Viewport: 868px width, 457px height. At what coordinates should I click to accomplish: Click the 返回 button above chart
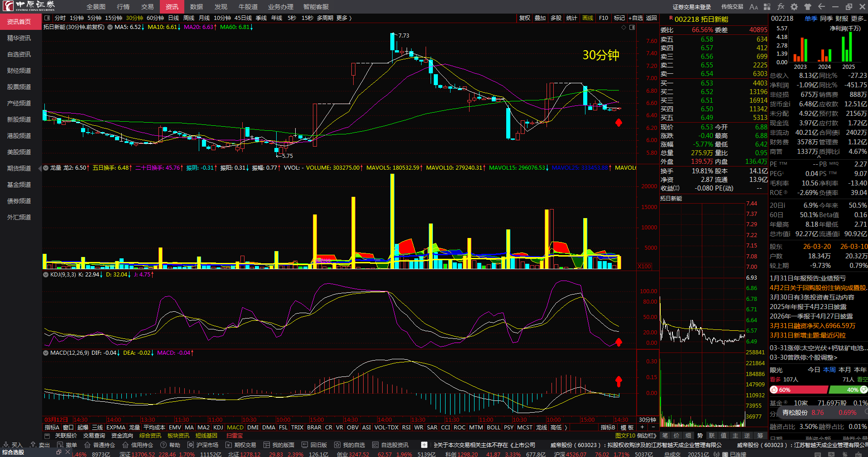click(x=652, y=18)
